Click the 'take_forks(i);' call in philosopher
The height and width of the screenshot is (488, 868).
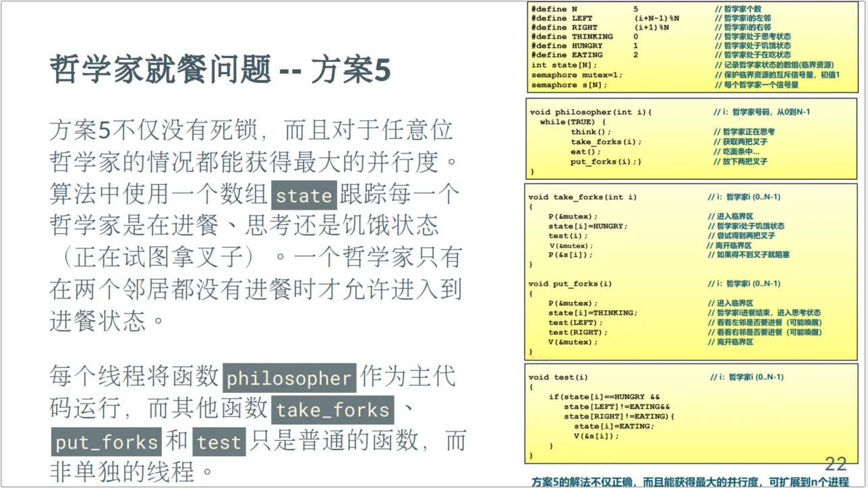coord(606,142)
